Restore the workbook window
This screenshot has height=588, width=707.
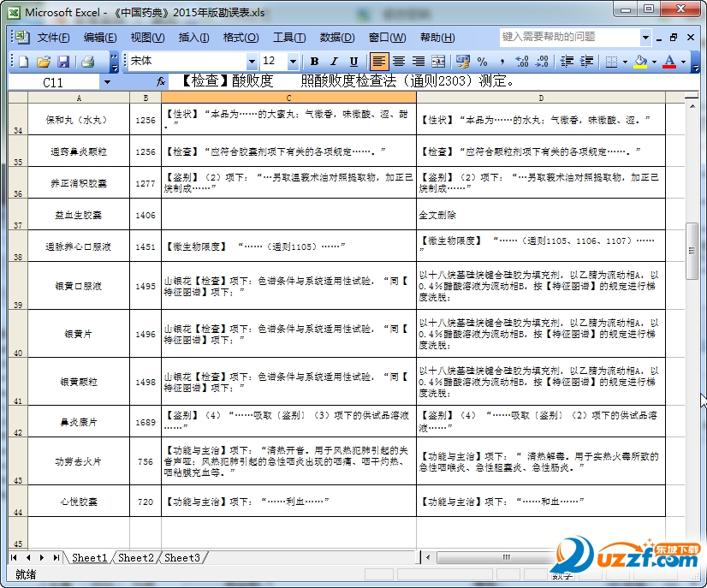(674, 38)
